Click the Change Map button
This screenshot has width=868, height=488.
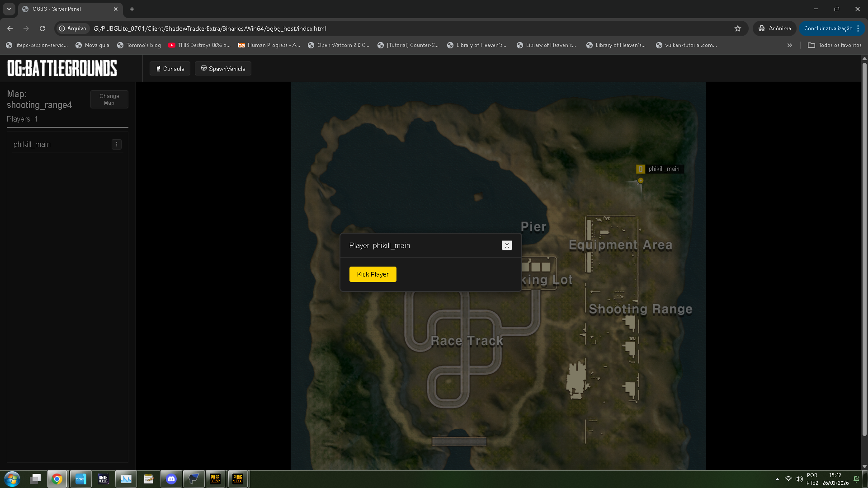click(x=109, y=99)
